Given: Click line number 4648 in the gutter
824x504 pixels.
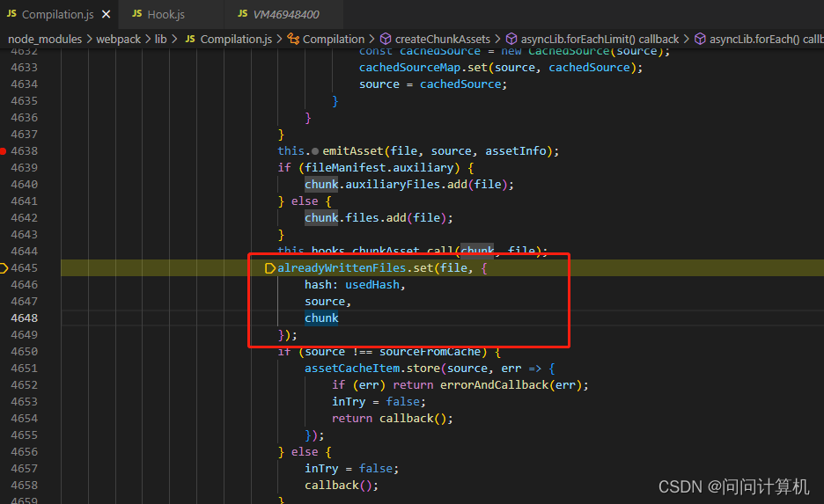Looking at the screenshot, I should 24,318.
